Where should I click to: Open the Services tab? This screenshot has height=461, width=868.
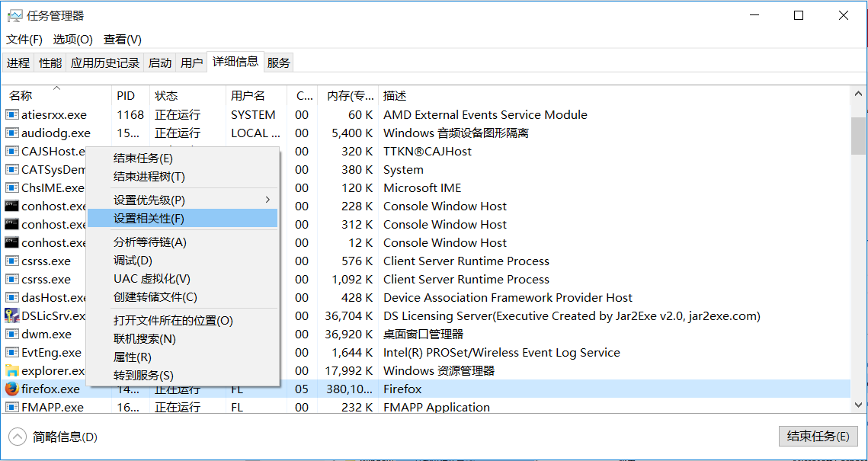(x=279, y=63)
